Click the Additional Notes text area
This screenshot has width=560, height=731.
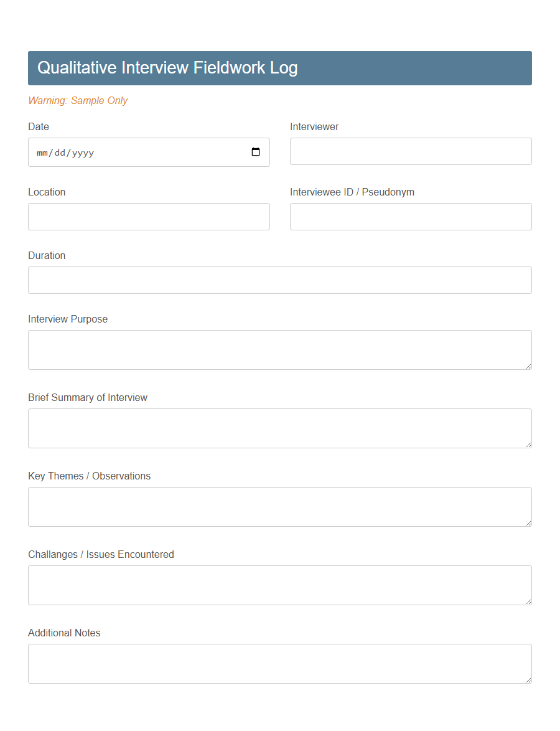[x=279, y=663]
